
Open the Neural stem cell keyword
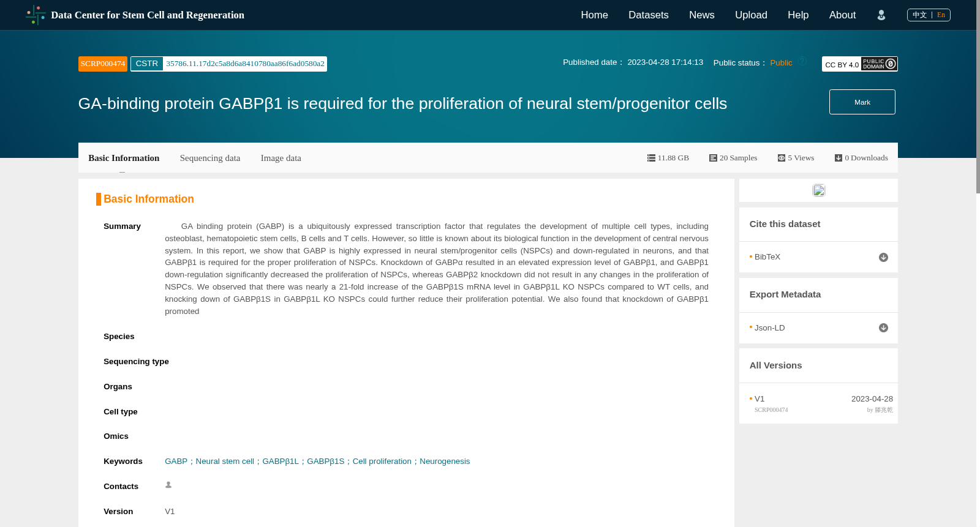225,462
